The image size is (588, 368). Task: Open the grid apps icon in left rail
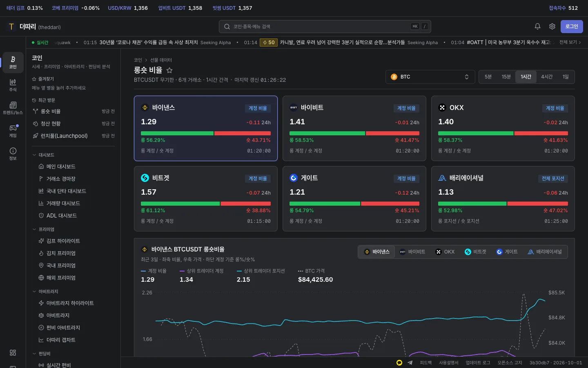[13, 352]
